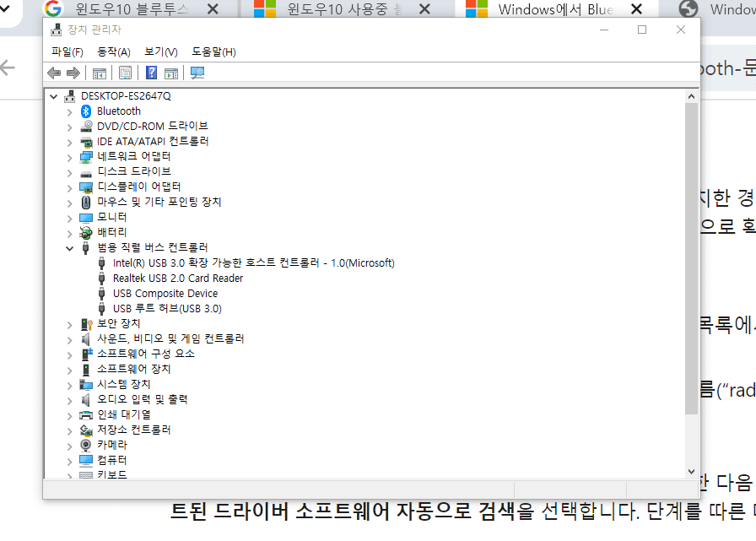Switch to the 윈도우10 블루투스 browser tab

tap(131, 9)
